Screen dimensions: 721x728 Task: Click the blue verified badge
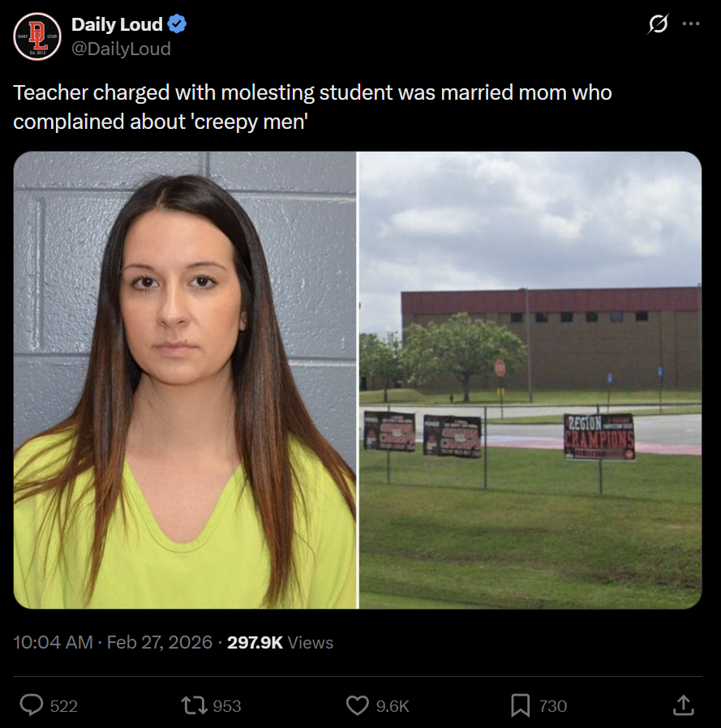(x=177, y=24)
